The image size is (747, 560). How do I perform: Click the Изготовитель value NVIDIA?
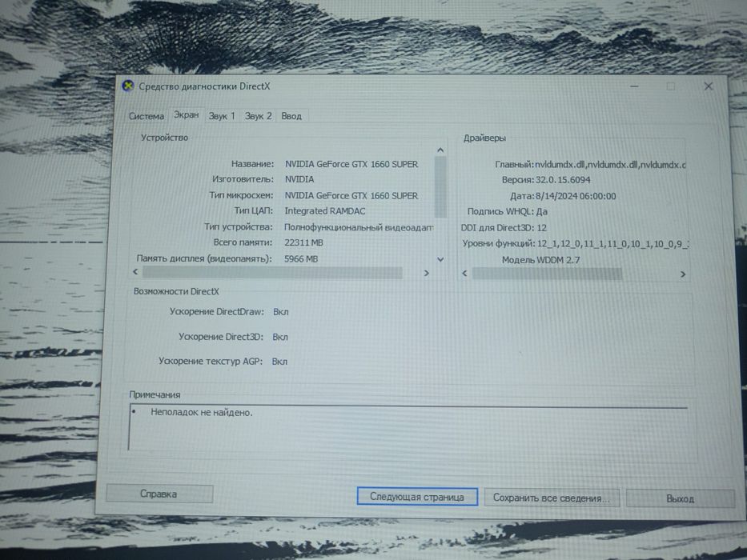[299, 179]
